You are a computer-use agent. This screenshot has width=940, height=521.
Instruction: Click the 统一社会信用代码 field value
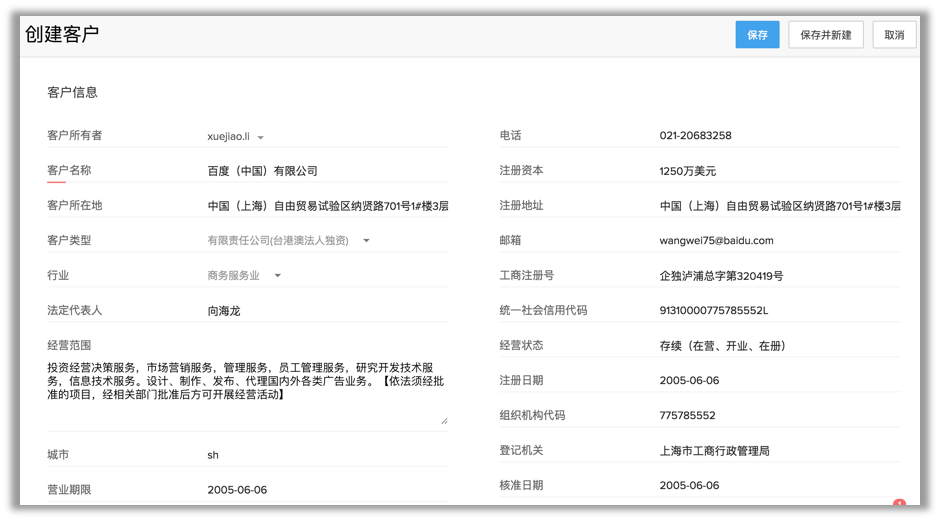click(x=779, y=311)
